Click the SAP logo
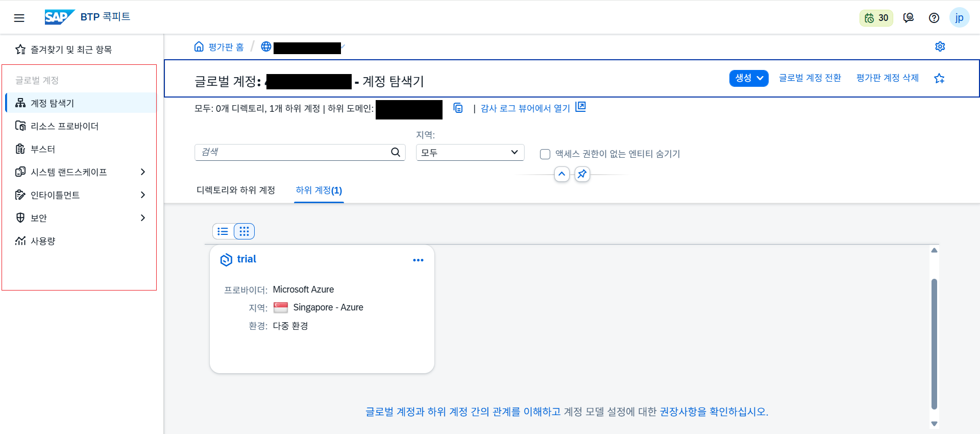 click(x=60, y=17)
